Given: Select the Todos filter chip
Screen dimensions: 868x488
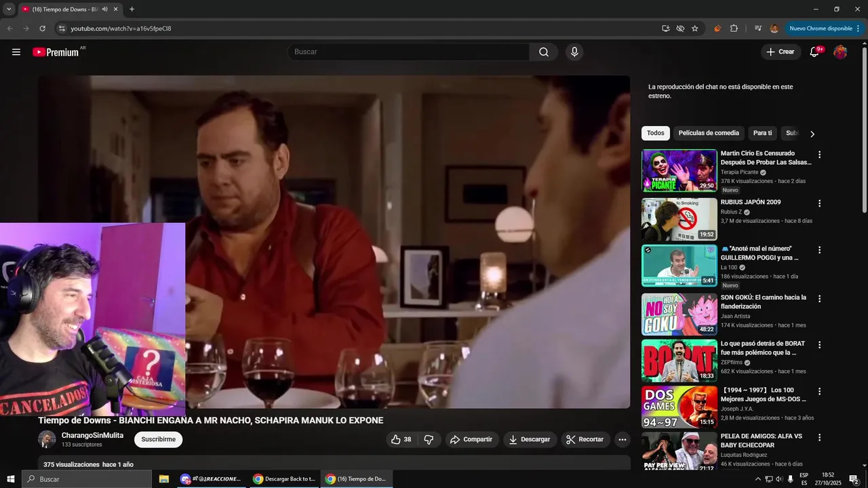Looking at the screenshot, I should pos(656,134).
